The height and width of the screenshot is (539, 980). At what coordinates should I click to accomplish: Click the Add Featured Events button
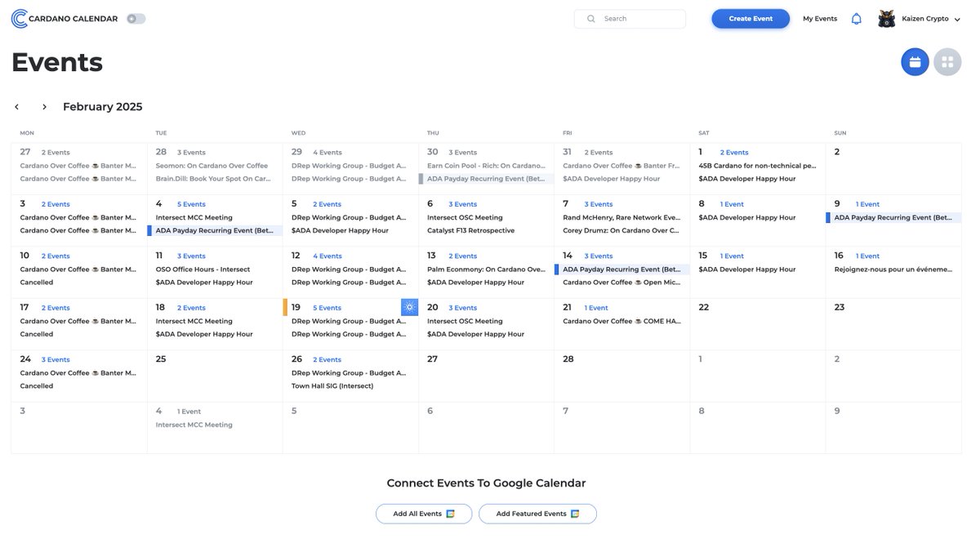pyautogui.click(x=537, y=514)
